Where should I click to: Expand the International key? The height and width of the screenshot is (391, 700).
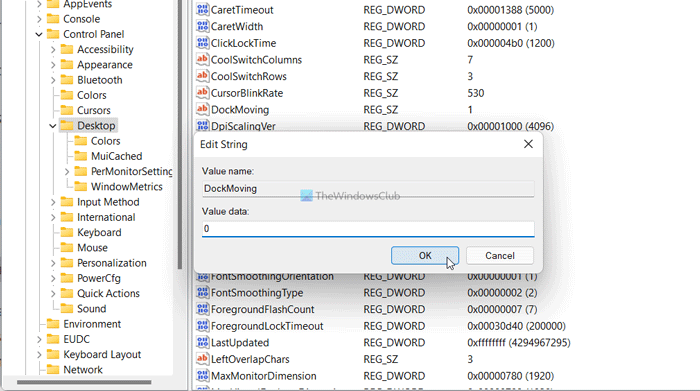pos(53,217)
